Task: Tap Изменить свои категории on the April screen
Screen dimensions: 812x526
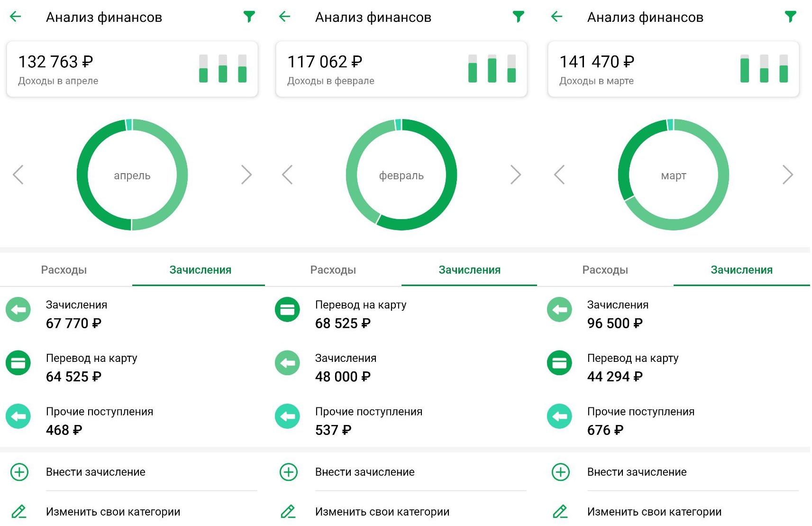Action: pos(113,512)
